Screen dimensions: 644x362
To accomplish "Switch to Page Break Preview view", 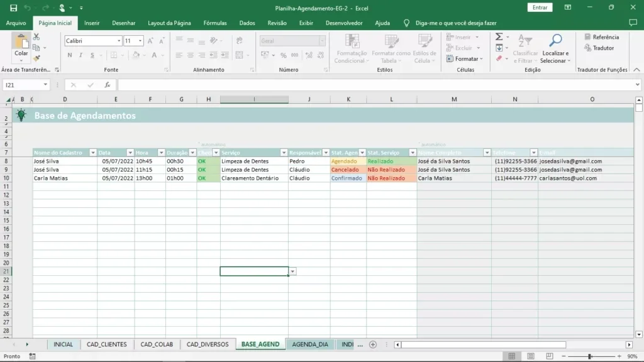I will [x=550, y=356].
